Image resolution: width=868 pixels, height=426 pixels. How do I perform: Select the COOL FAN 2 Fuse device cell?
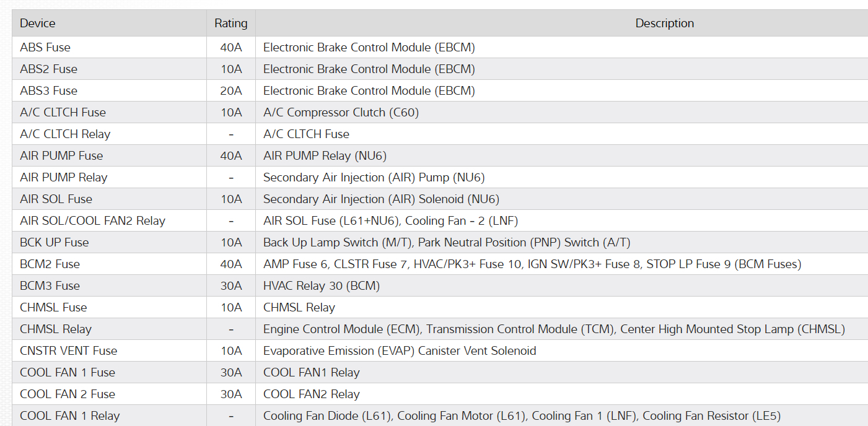(x=68, y=394)
